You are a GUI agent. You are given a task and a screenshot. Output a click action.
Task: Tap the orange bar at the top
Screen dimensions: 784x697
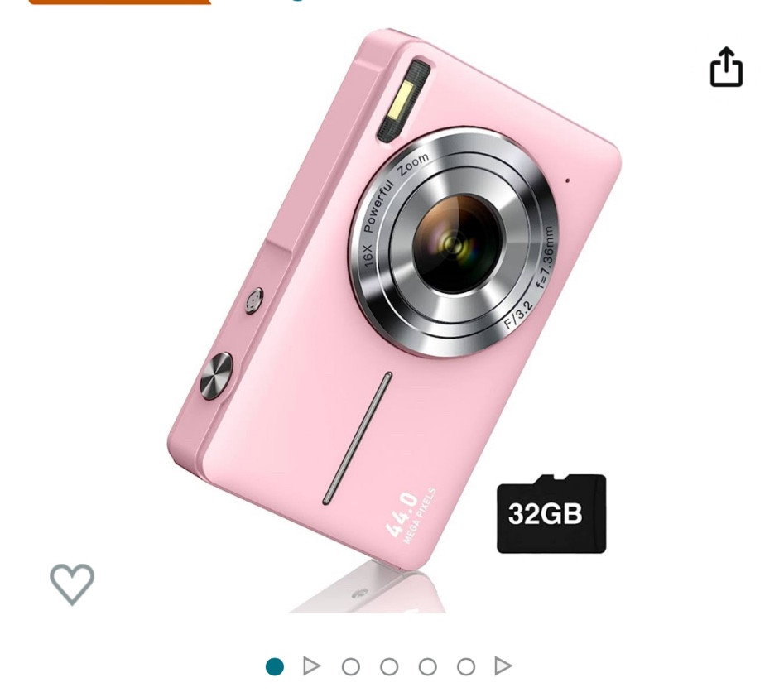pos(120,2)
